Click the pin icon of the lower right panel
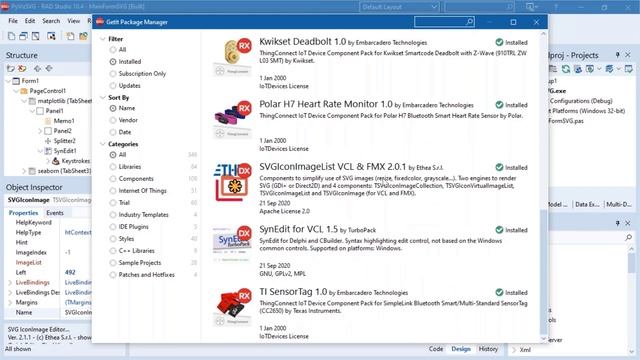 (618, 223)
